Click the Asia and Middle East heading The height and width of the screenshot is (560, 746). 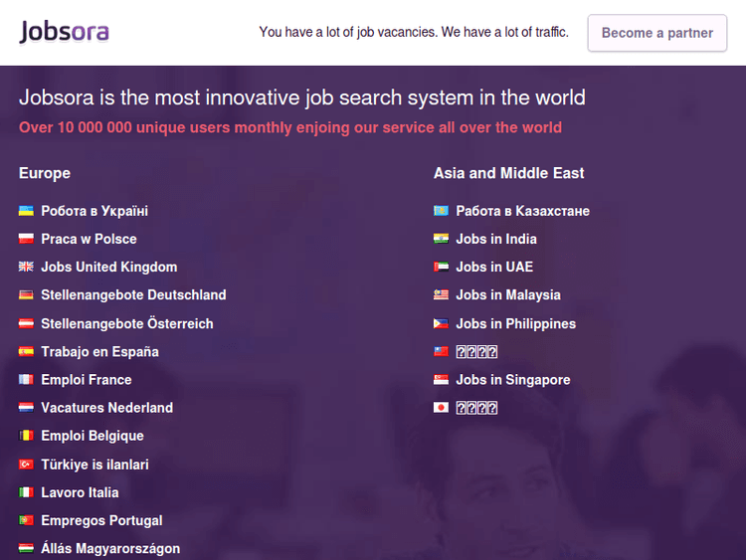508,173
